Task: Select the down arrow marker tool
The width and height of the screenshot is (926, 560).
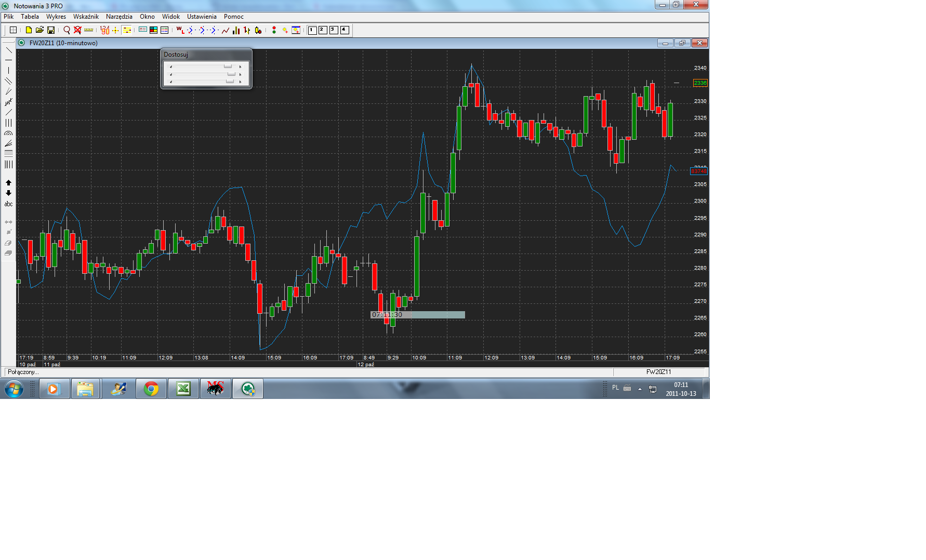Action: pyautogui.click(x=8, y=193)
